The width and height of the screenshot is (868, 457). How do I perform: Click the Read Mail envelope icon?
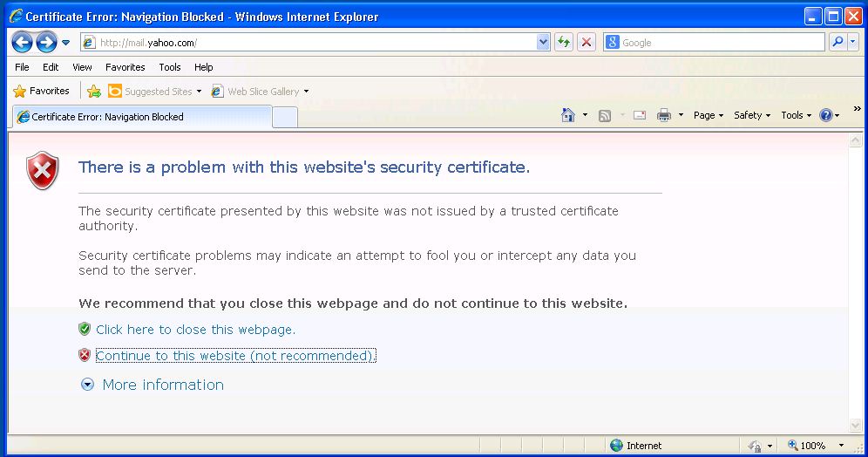640,115
